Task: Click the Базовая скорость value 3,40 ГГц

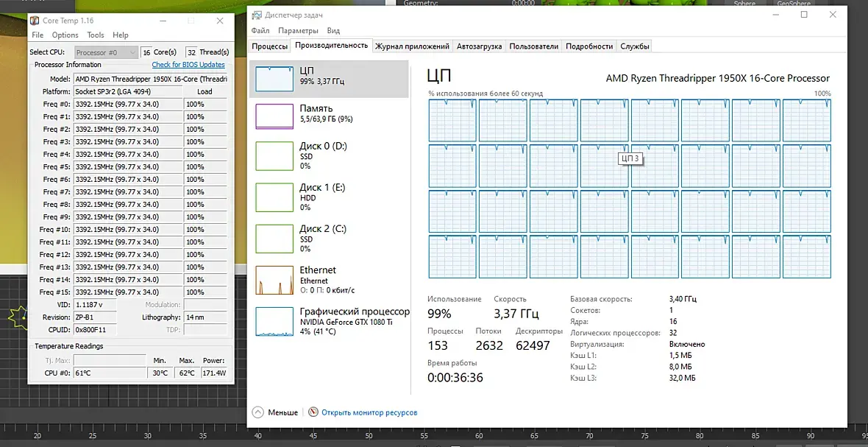Action: [x=683, y=298]
